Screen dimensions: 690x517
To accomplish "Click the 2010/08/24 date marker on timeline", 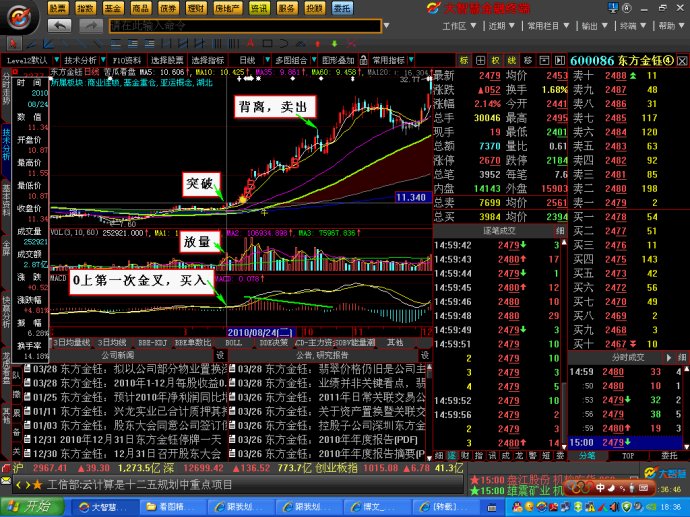I will [x=260, y=332].
